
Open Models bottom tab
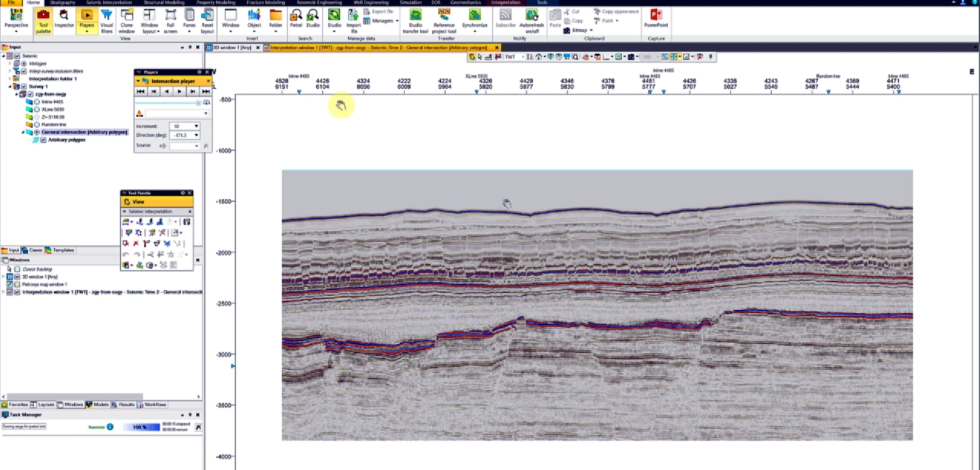(x=97, y=404)
